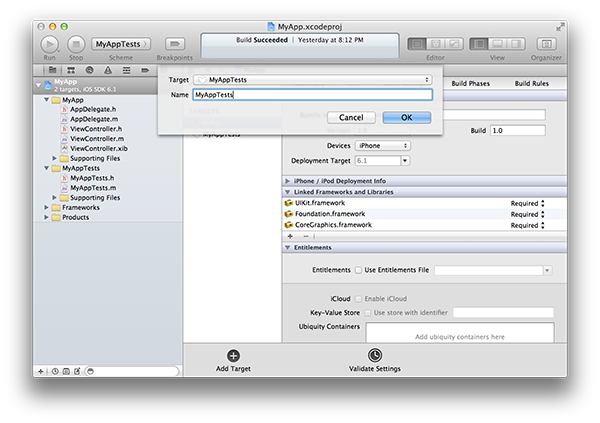Collapse Linked Frameworks and Libraries section
Viewport: 600px width, 423px height.
coord(287,192)
